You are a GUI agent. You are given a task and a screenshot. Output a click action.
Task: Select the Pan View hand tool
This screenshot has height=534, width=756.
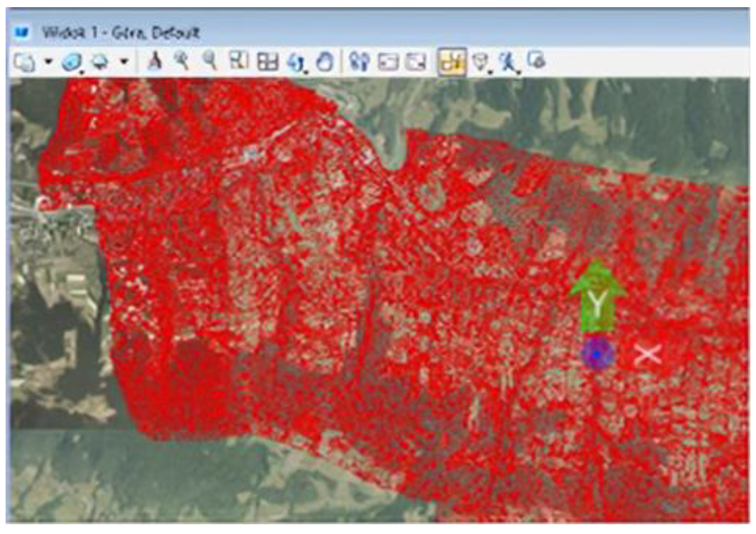[325, 62]
